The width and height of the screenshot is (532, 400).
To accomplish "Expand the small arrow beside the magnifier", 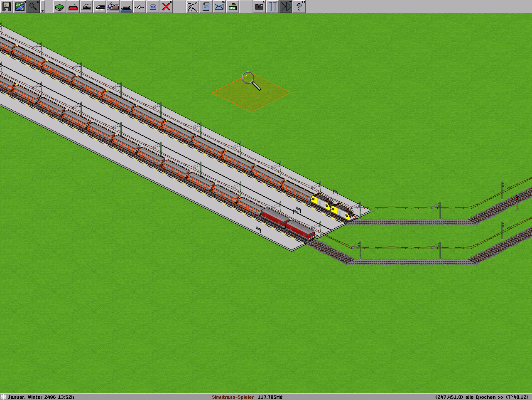I will (42, 10).
